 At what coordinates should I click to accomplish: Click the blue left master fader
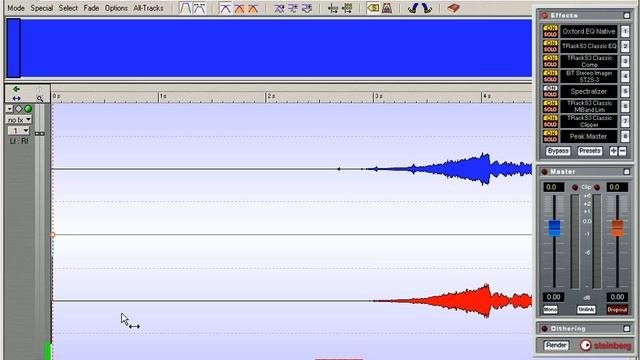pos(554,228)
